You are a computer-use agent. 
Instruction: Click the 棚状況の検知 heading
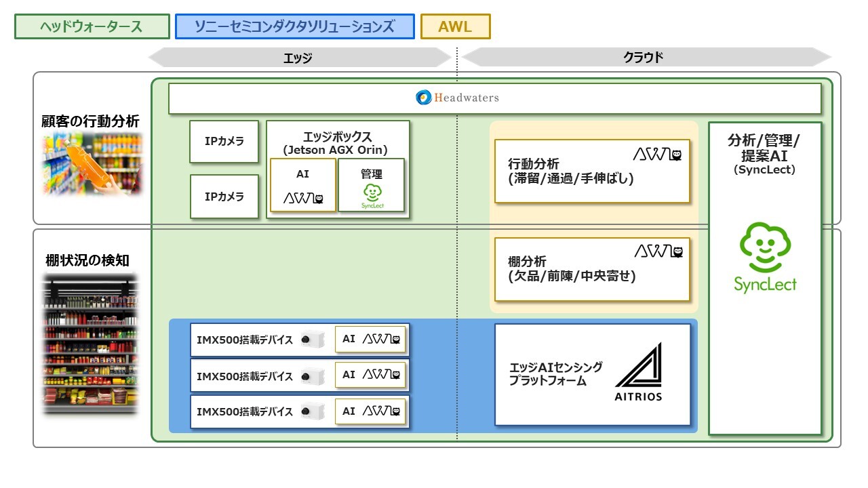(x=87, y=260)
